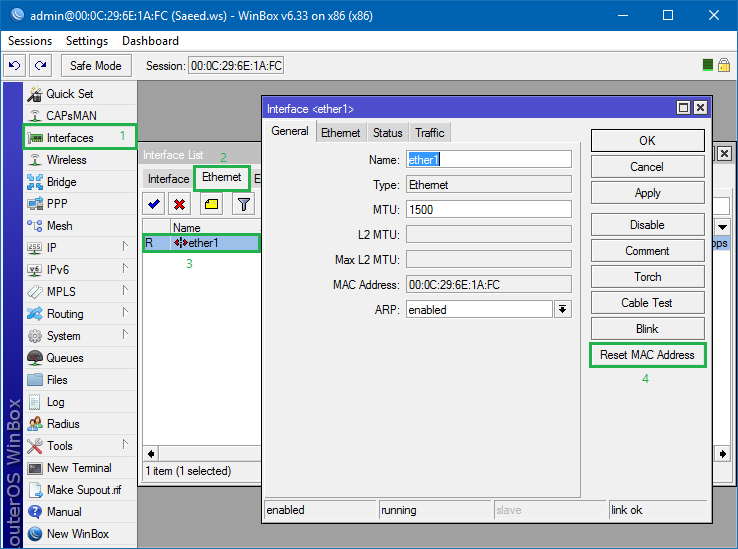
Task: Click Make Supout.rif
Action: [80, 490]
